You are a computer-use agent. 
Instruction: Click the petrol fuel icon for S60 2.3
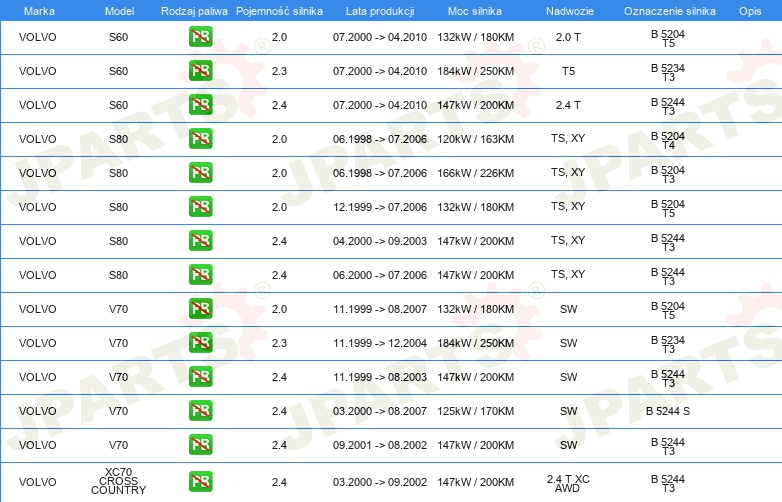point(200,71)
